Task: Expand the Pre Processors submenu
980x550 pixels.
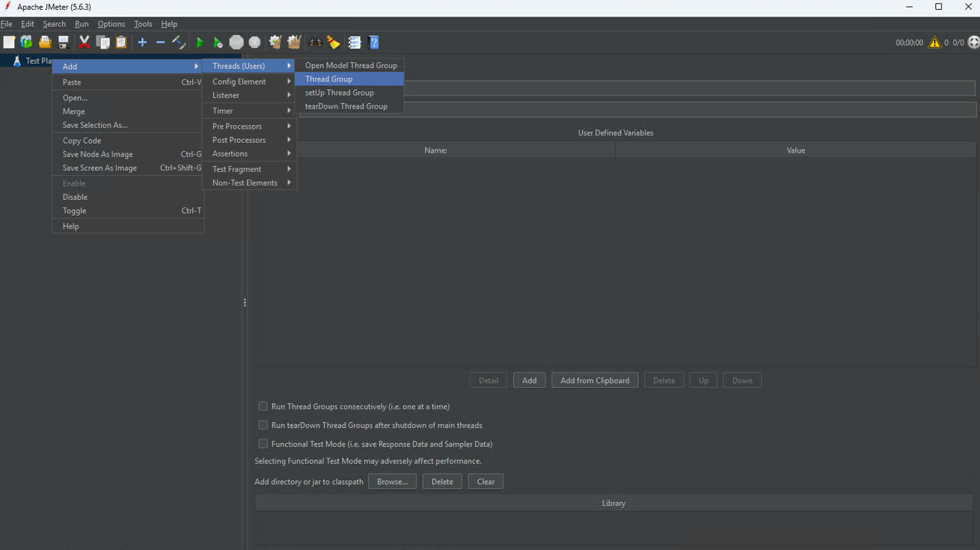Action: coord(250,126)
